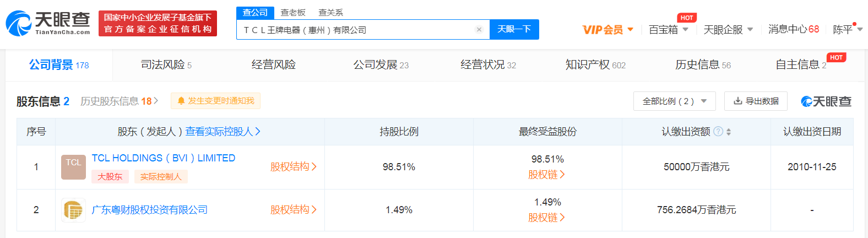Click the 序号 column header

click(x=36, y=132)
